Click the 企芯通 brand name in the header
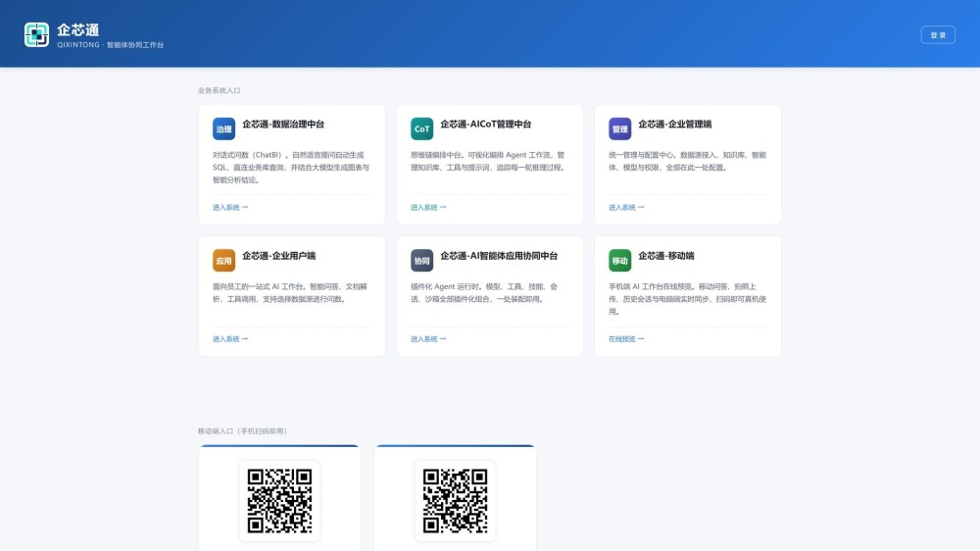The height and width of the screenshot is (551, 980). pyautogui.click(x=78, y=30)
